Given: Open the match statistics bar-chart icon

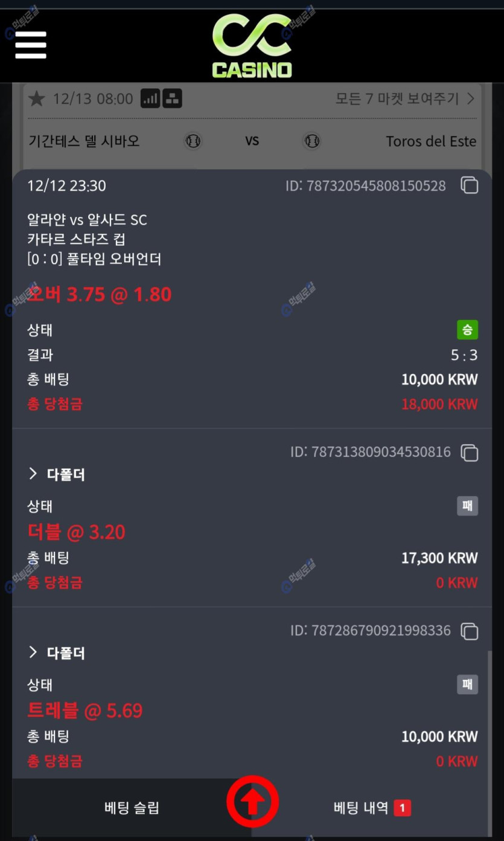Looking at the screenshot, I should (x=150, y=98).
